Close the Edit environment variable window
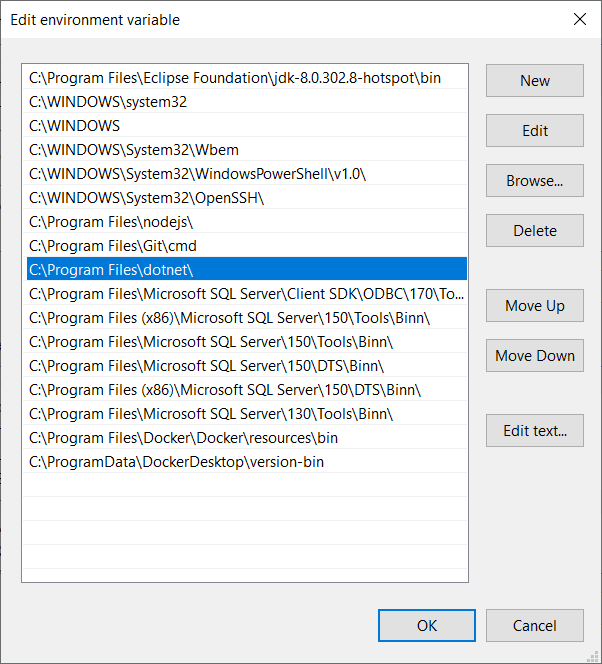The height and width of the screenshot is (664, 602). click(580, 19)
